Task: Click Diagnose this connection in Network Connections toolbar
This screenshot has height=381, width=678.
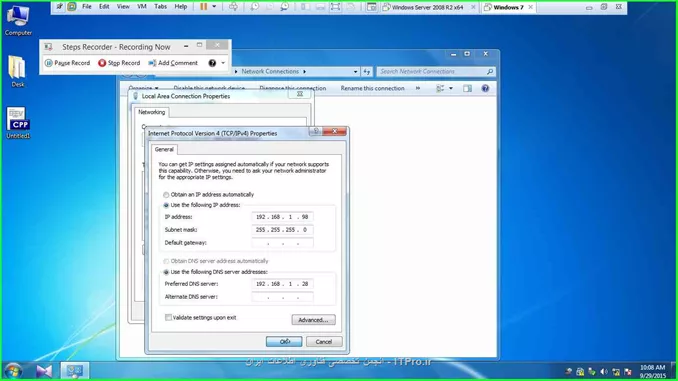Action: click(x=292, y=88)
